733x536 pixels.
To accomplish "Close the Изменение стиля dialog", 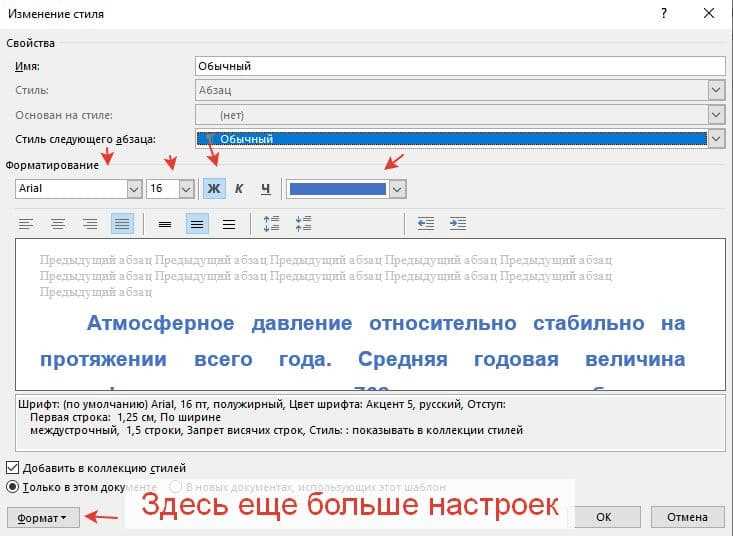I will [709, 14].
